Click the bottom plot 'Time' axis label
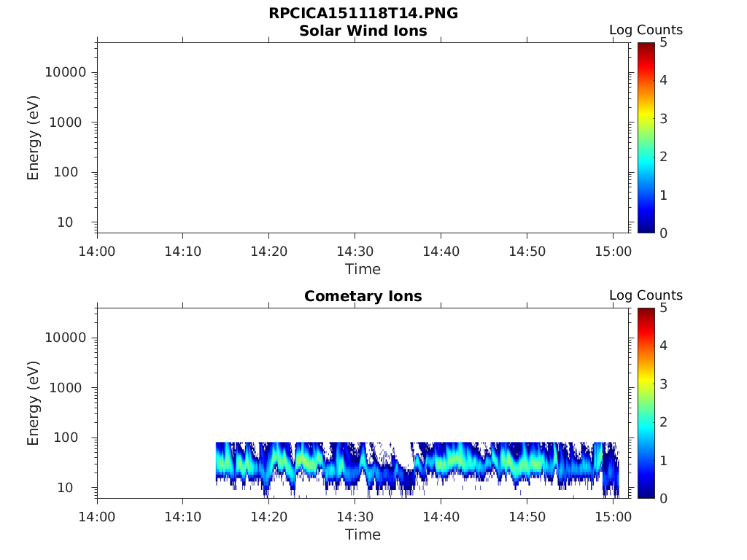The height and width of the screenshot is (560, 747). (x=363, y=534)
